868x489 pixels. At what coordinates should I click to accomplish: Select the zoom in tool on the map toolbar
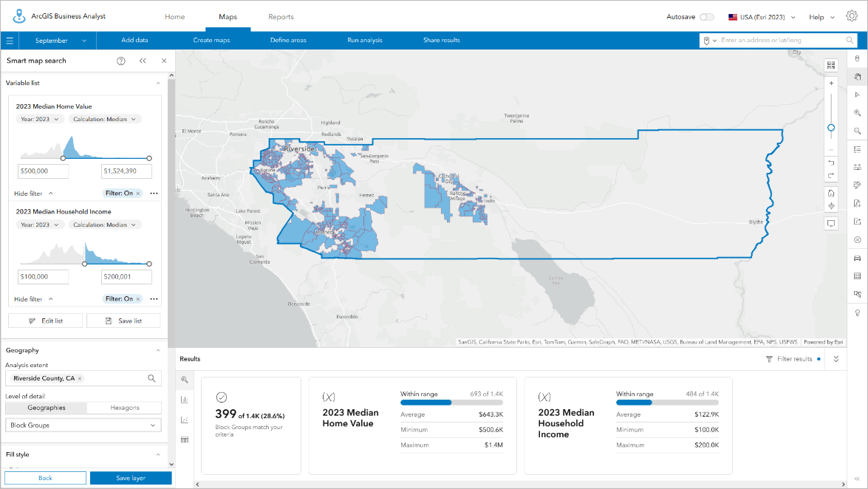coord(858,112)
